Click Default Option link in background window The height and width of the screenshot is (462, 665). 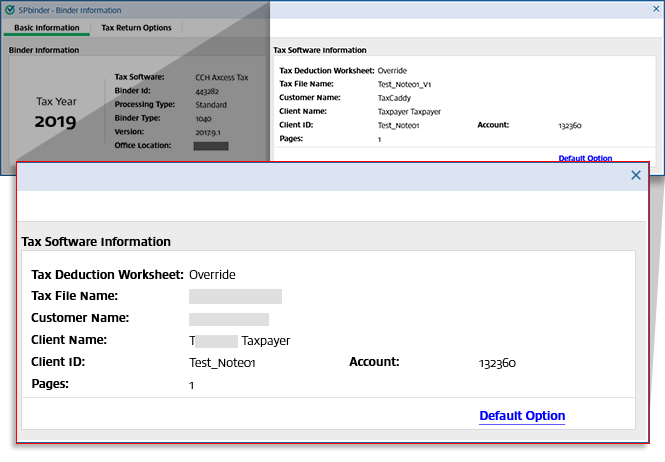coord(585,158)
